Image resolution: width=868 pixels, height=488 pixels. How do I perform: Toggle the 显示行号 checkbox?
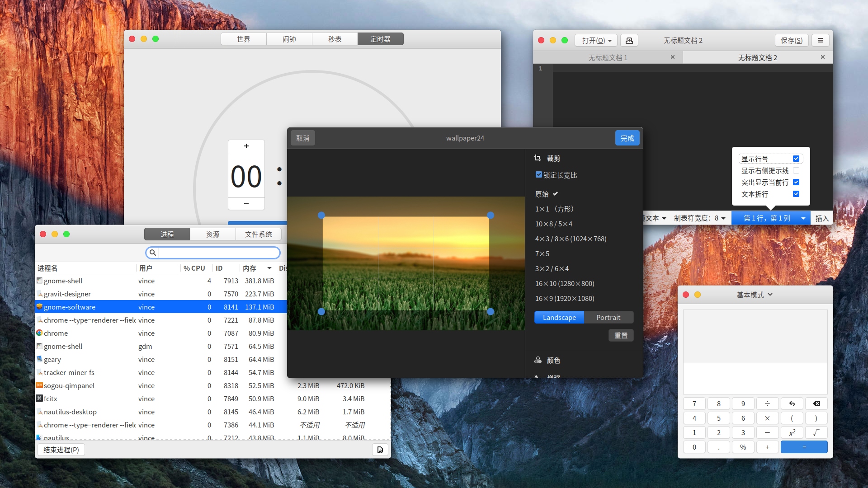coord(796,159)
